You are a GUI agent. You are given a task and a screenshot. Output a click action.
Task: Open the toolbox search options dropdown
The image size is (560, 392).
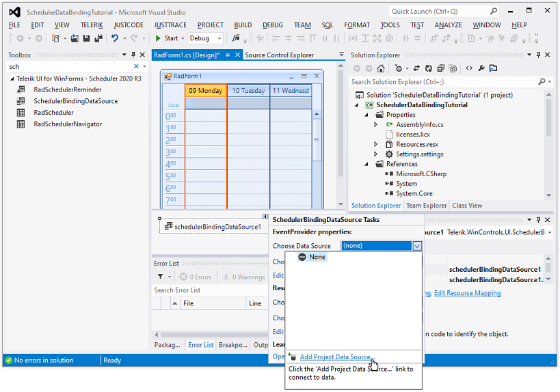click(144, 66)
